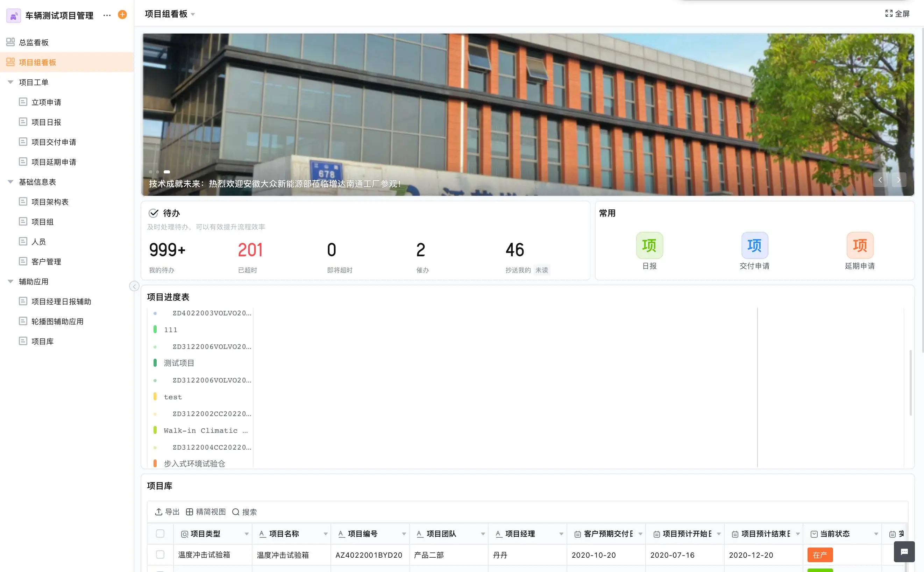The height and width of the screenshot is (572, 924).
Task: Click the active carousel indicator dot
Action: click(x=166, y=172)
